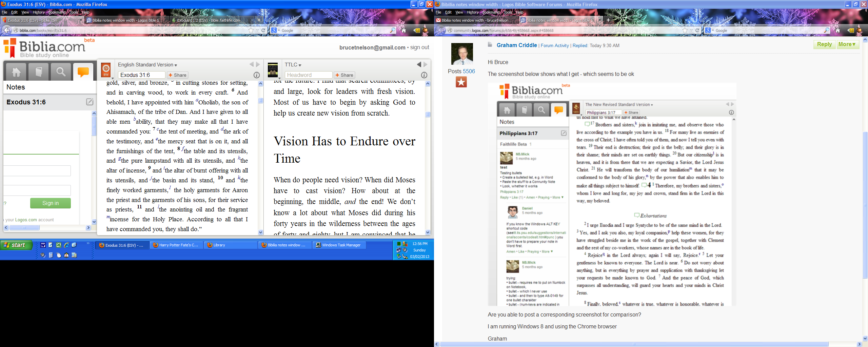Edit the Exodus 31:6 note with pencil icon
868x347 pixels.
click(x=90, y=102)
